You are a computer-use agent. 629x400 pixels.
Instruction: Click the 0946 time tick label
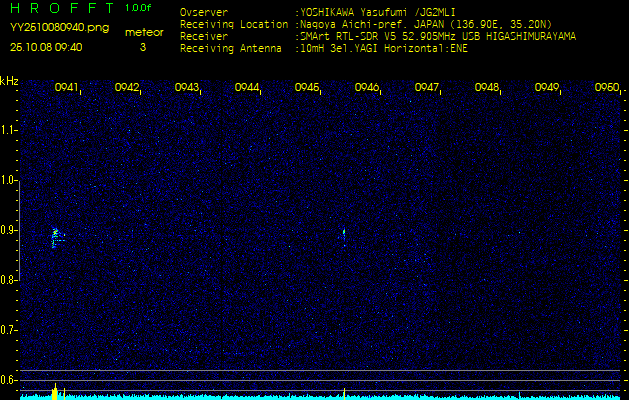pyautogui.click(x=367, y=87)
